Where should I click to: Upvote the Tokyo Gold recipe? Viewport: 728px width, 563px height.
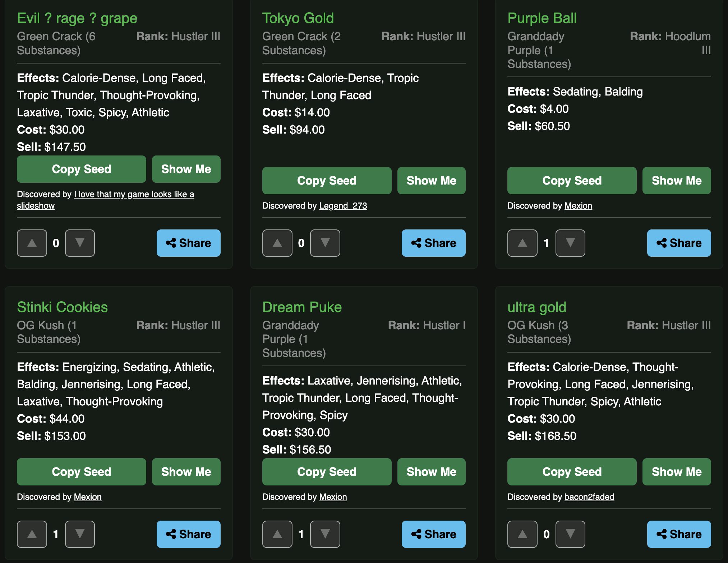click(277, 243)
